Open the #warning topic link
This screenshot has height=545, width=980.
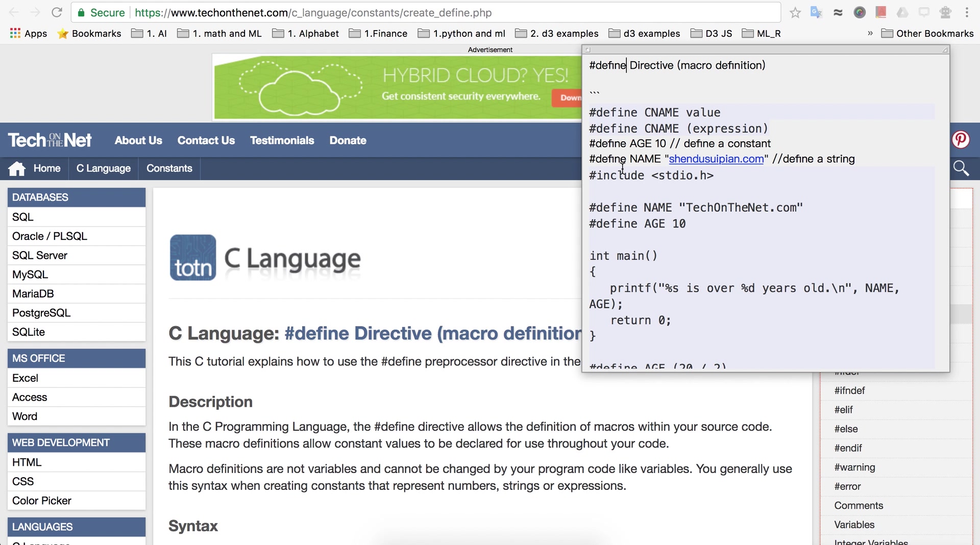(854, 467)
